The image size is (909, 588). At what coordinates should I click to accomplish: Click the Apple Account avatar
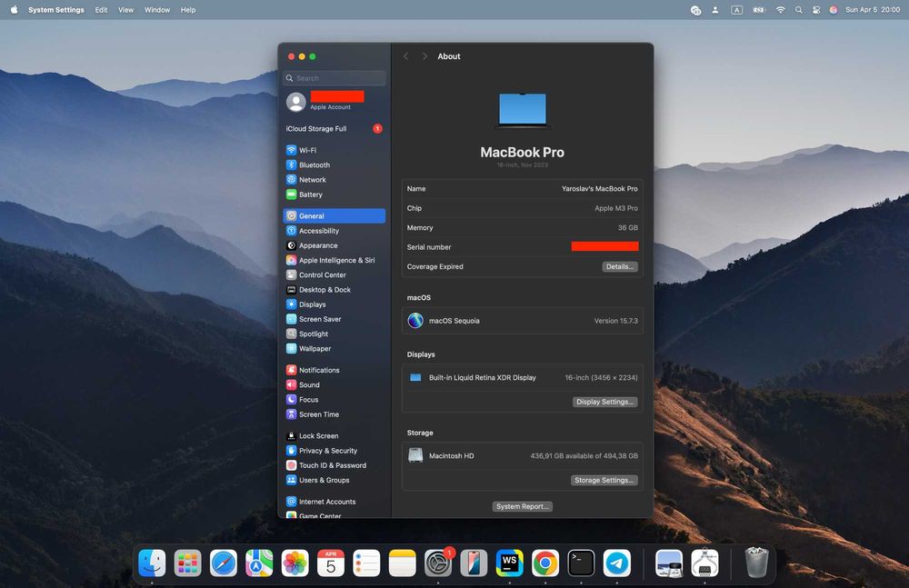pyautogui.click(x=296, y=102)
